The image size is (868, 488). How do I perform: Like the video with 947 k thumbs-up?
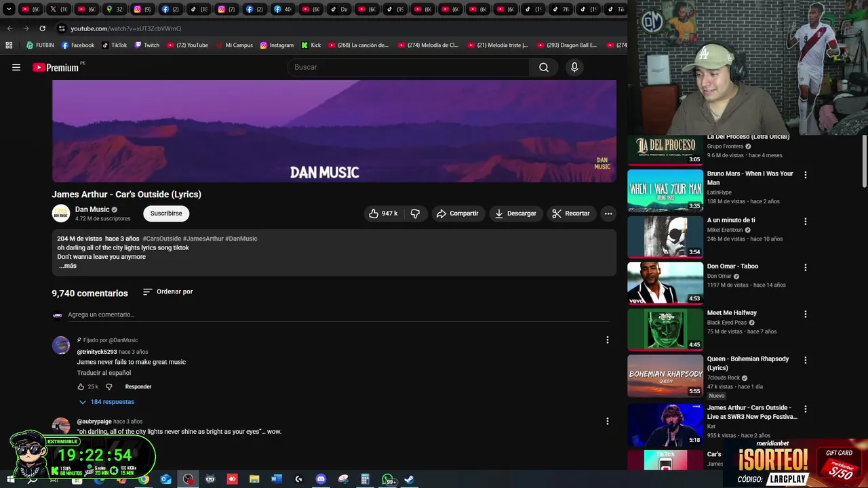click(x=383, y=213)
